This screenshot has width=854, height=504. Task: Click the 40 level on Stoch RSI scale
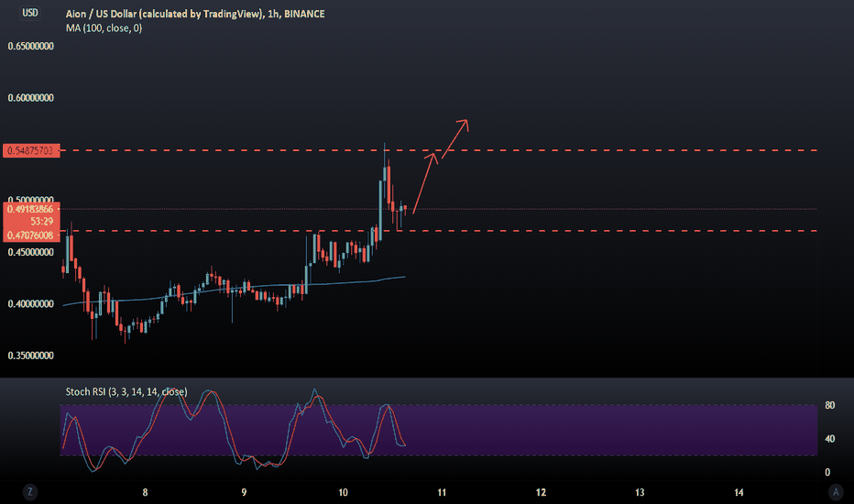pyautogui.click(x=830, y=439)
